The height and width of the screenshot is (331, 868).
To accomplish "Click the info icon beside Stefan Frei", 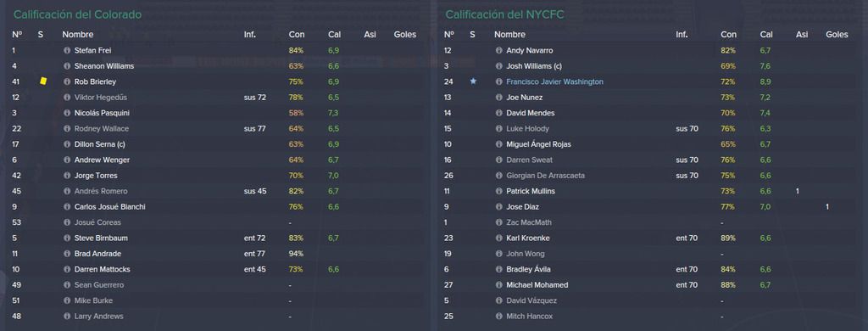I will [67, 50].
